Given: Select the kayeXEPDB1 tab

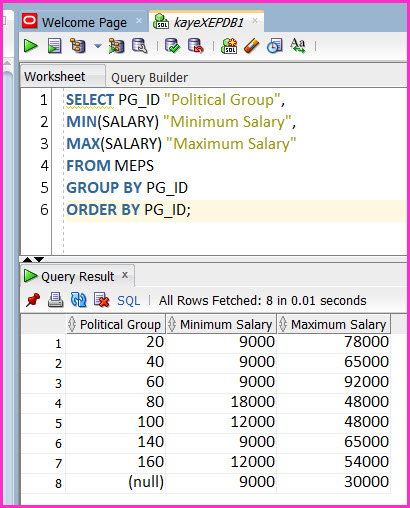Looking at the screenshot, I should click(x=208, y=23).
